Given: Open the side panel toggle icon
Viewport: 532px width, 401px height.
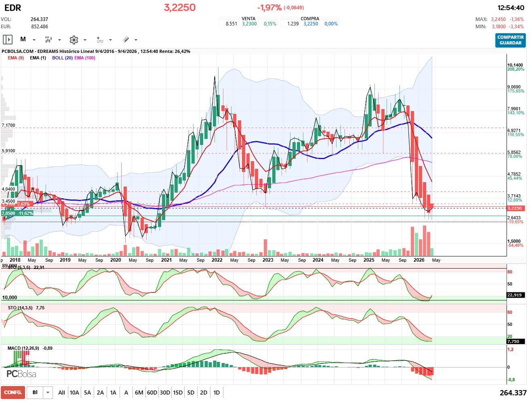Looking at the screenshot, I should [8, 40].
